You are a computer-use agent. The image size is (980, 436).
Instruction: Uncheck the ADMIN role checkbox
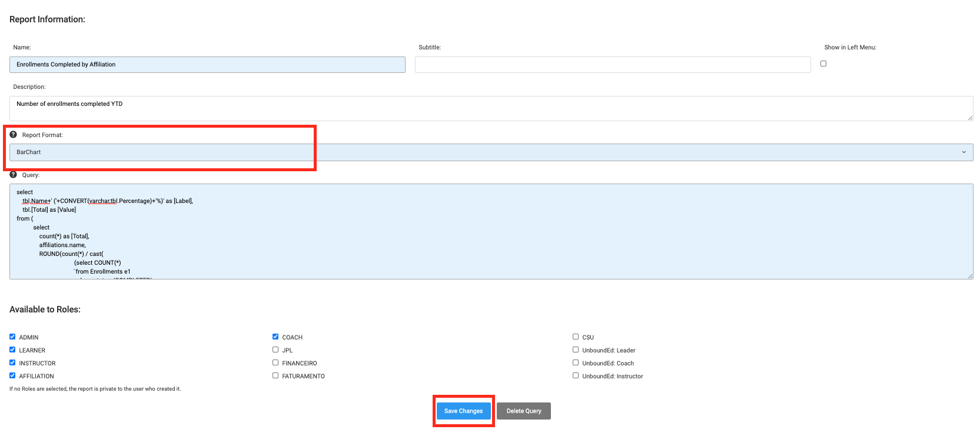[12, 337]
